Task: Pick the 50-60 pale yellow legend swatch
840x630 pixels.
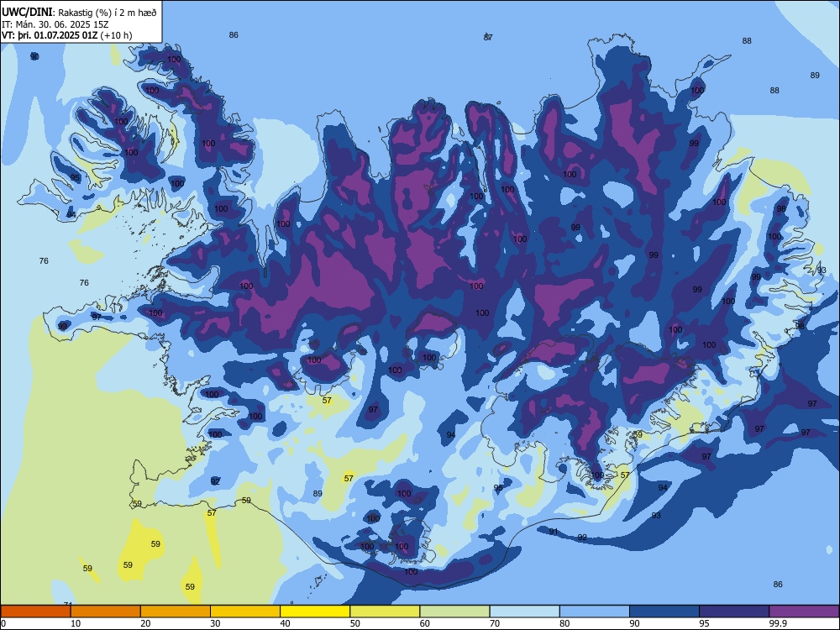Action: point(385,612)
